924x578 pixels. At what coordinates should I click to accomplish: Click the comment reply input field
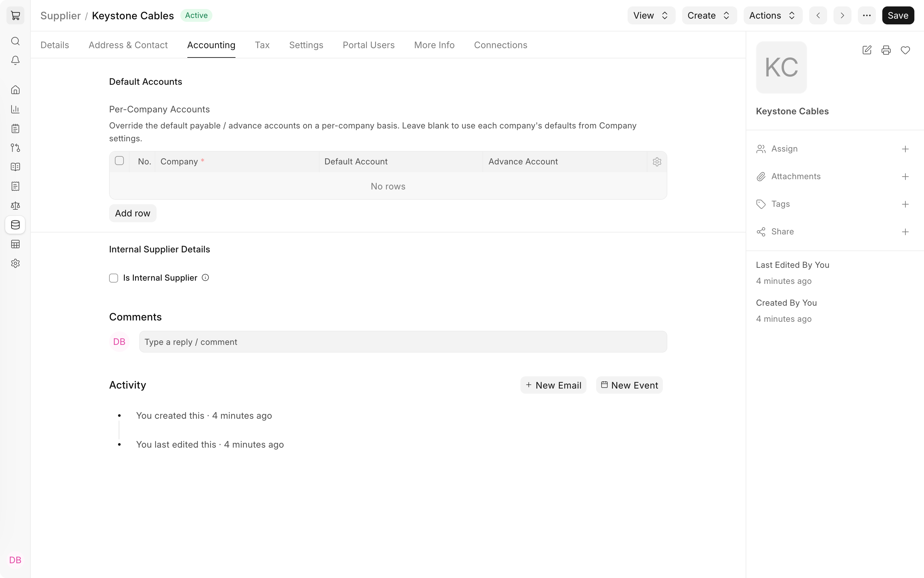tap(403, 342)
